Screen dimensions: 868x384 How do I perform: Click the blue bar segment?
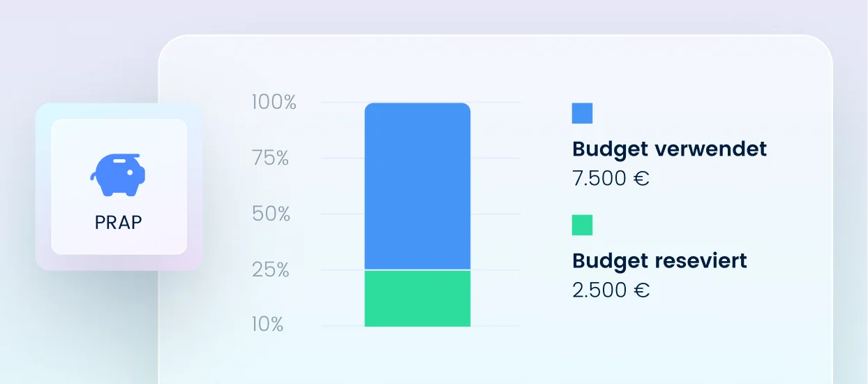(417, 186)
